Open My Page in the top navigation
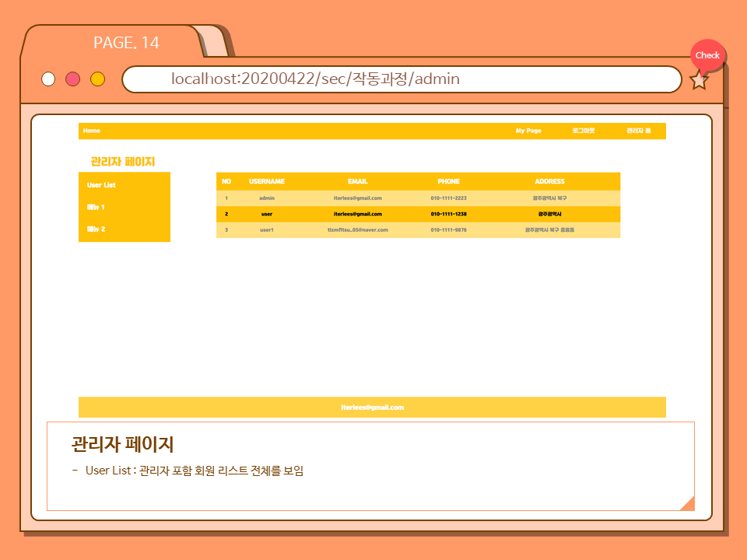The height and width of the screenshot is (560, 747). [528, 131]
